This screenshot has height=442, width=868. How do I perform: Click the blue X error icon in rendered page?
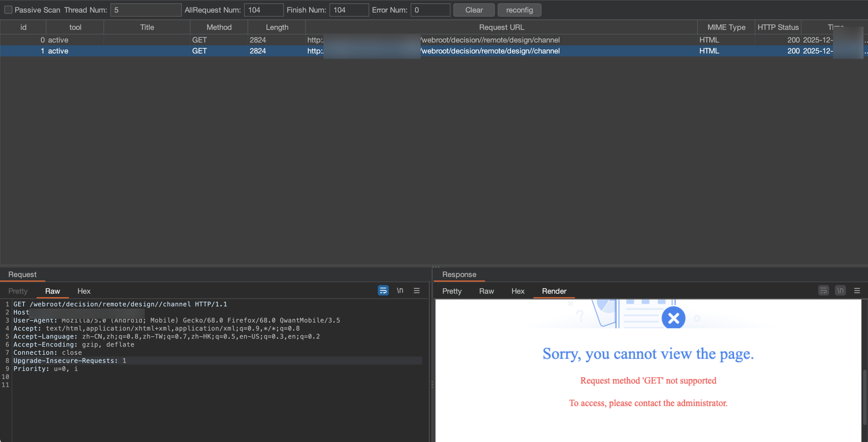pos(673,318)
